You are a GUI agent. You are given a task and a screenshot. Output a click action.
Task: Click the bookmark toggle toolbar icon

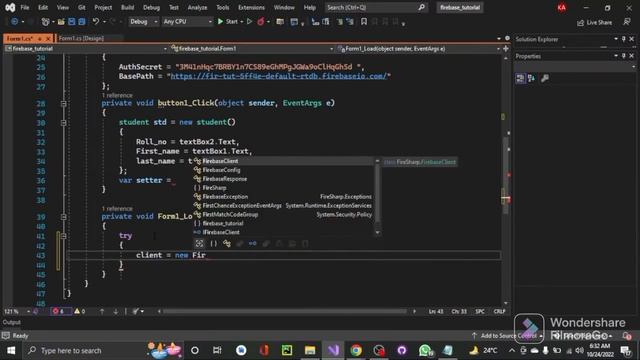364,22
